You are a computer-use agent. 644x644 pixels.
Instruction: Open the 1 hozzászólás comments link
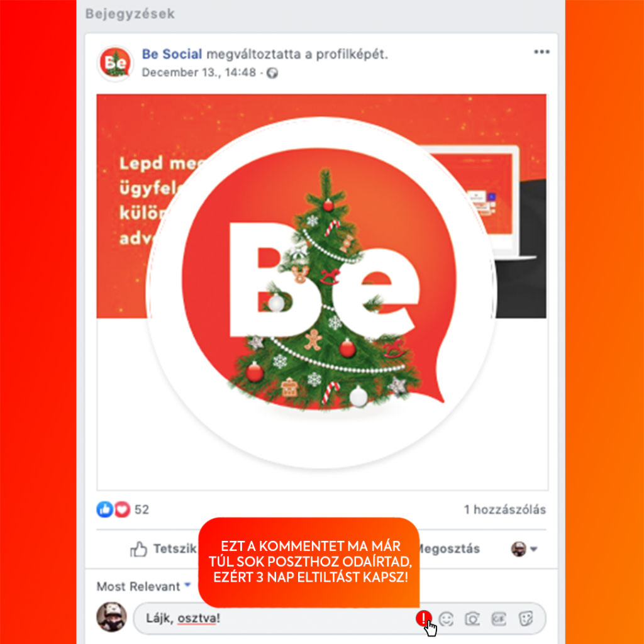505,509
